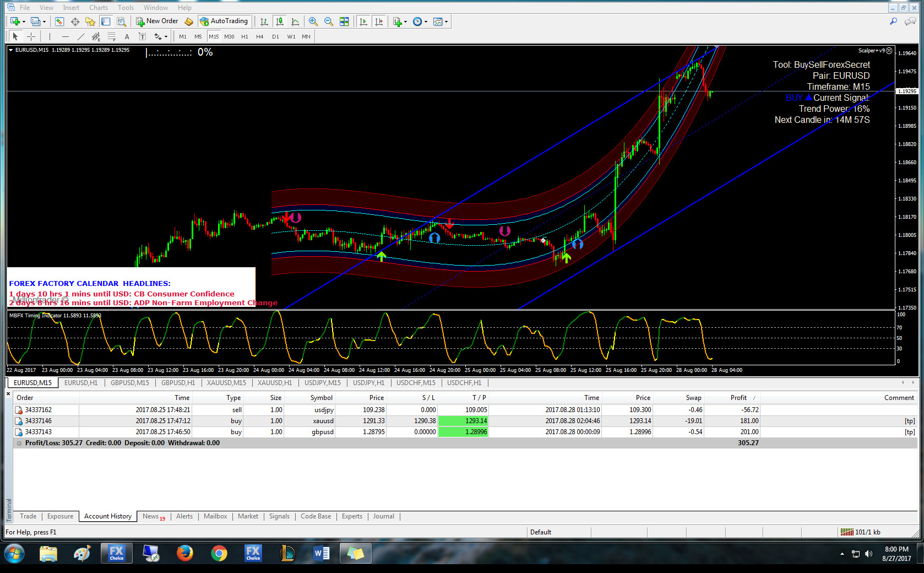Screen dimensions: 924x573
Task: Open the chat bubbles icon
Action: [910, 21]
